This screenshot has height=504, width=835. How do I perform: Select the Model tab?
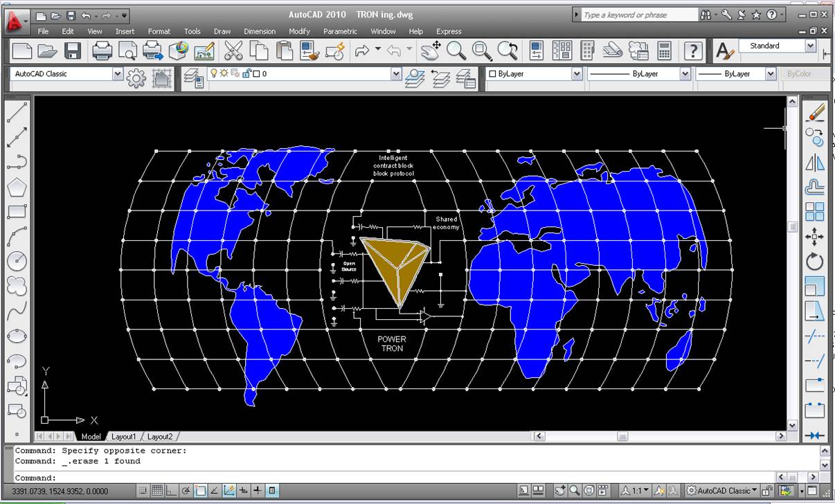coord(91,437)
